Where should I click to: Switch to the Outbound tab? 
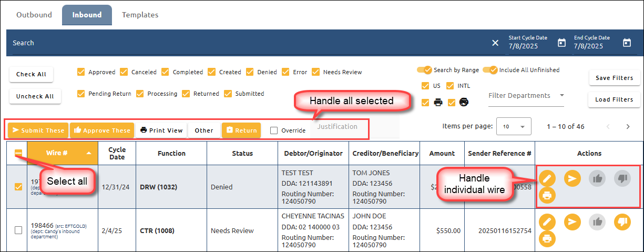pos(34,15)
